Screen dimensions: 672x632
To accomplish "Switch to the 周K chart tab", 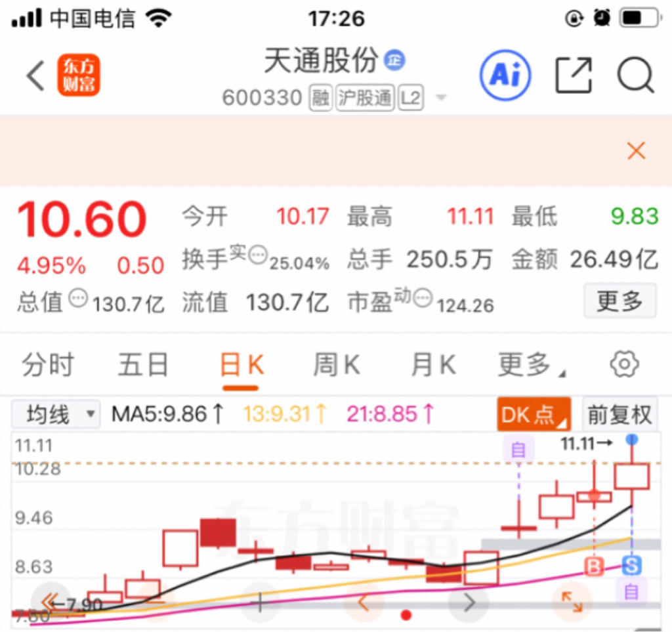I will click(337, 365).
